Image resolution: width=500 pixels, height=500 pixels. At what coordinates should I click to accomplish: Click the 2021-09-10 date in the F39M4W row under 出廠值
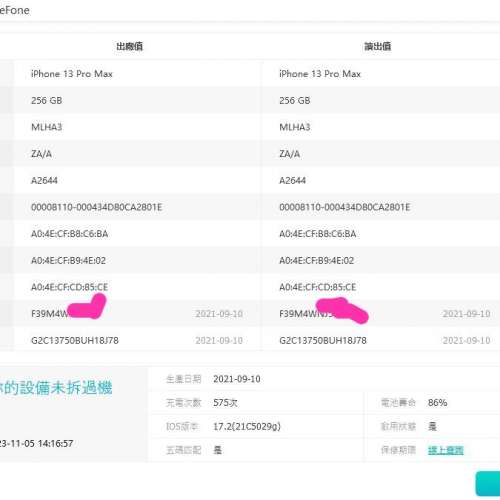click(219, 314)
